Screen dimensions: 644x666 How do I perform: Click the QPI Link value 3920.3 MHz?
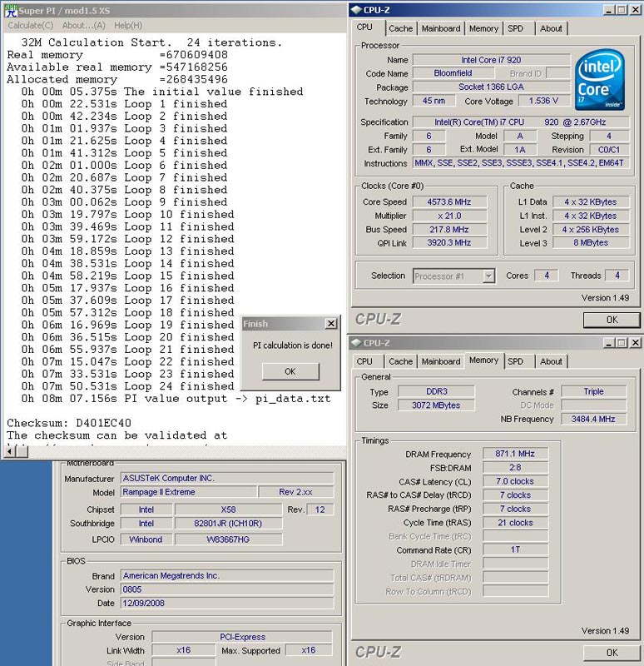click(x=449, y=242)
